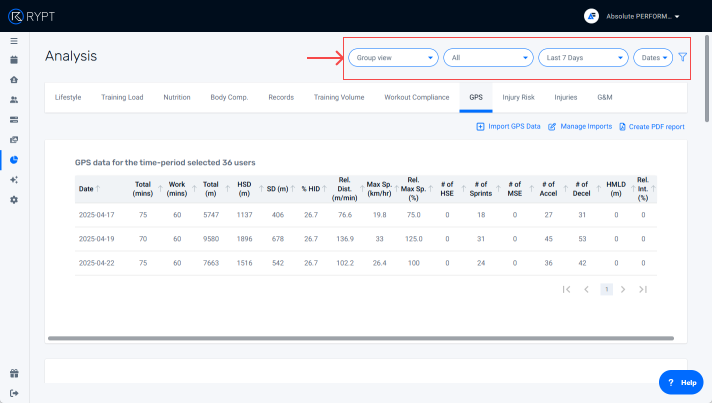Open the Last 7 Days dropdown

pos(583,58)
